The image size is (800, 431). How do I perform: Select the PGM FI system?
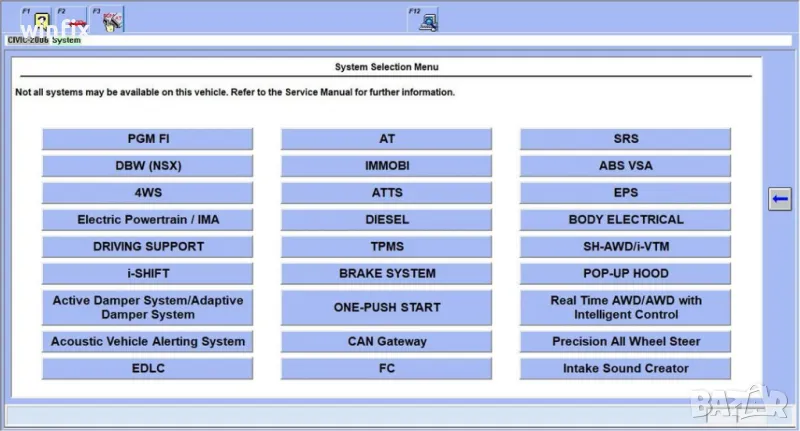147,139
